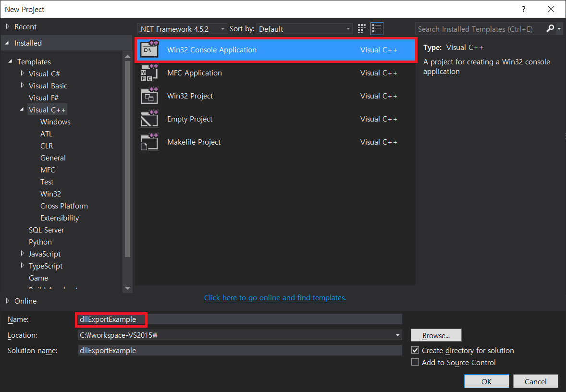Expand the Online section

(x=8, y=301)
